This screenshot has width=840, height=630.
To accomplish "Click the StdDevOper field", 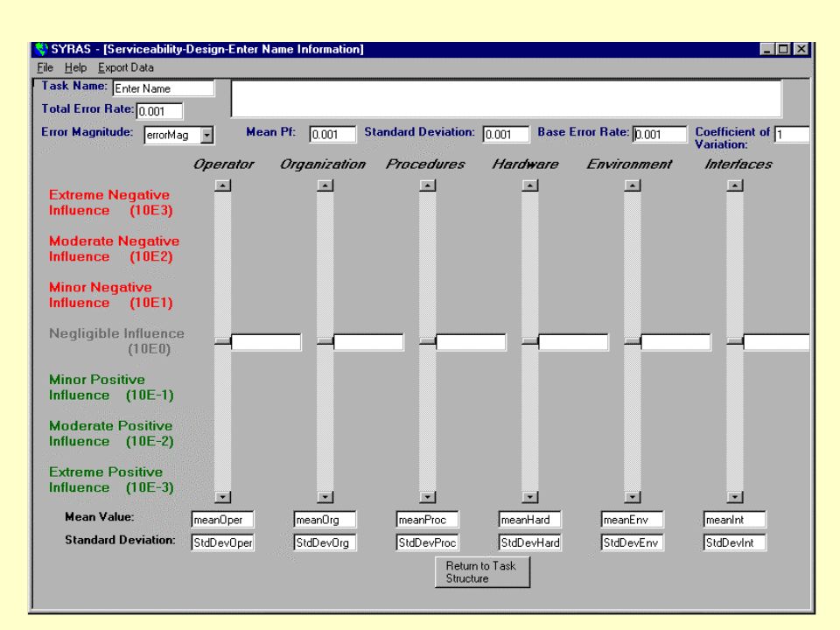I will (x=222, y=542).
